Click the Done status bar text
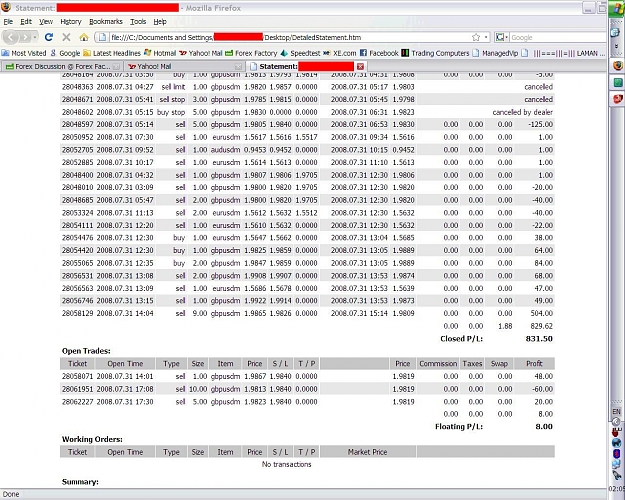The width and height of the screenshot is (625, 500). click(x=11, y=494)
